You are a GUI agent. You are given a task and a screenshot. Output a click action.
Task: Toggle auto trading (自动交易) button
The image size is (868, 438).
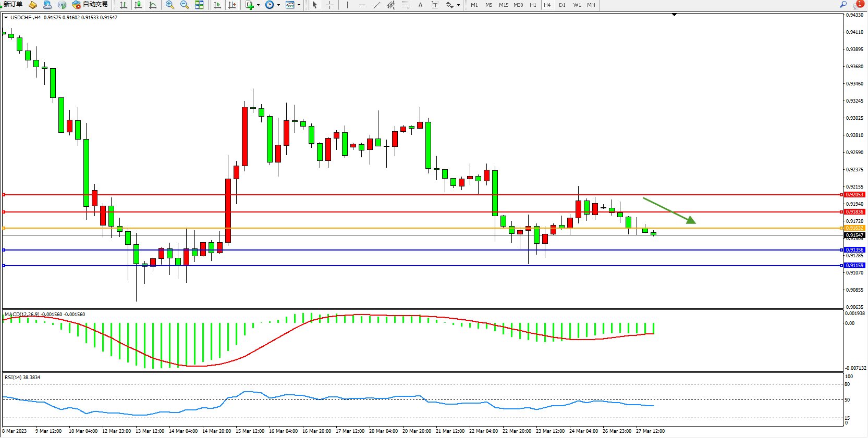point(90,5)
